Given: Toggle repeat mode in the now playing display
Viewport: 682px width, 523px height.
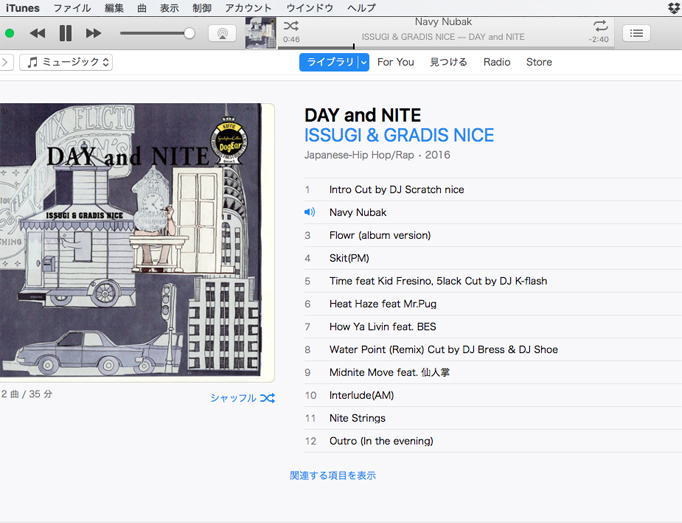Looking at the screenshot, I should tap(601, 26).
